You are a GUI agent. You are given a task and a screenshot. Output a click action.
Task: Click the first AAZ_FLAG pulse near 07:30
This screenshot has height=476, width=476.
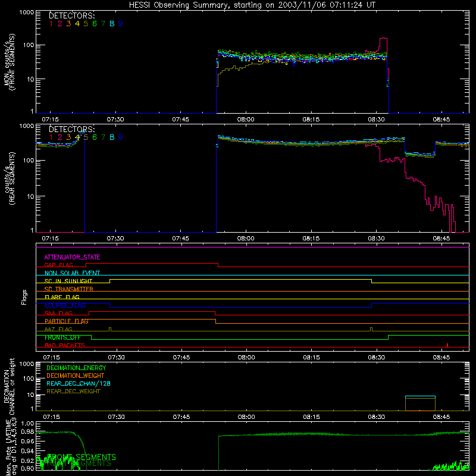[x=110, y=329]
